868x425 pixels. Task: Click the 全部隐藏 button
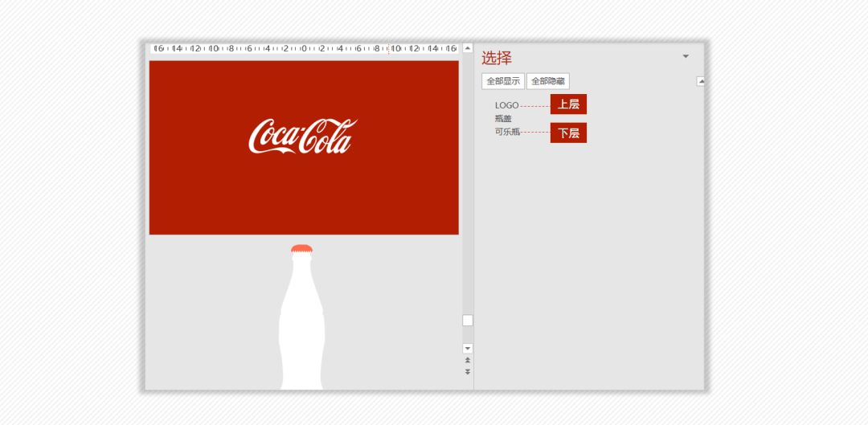click(x=547, y=81)
